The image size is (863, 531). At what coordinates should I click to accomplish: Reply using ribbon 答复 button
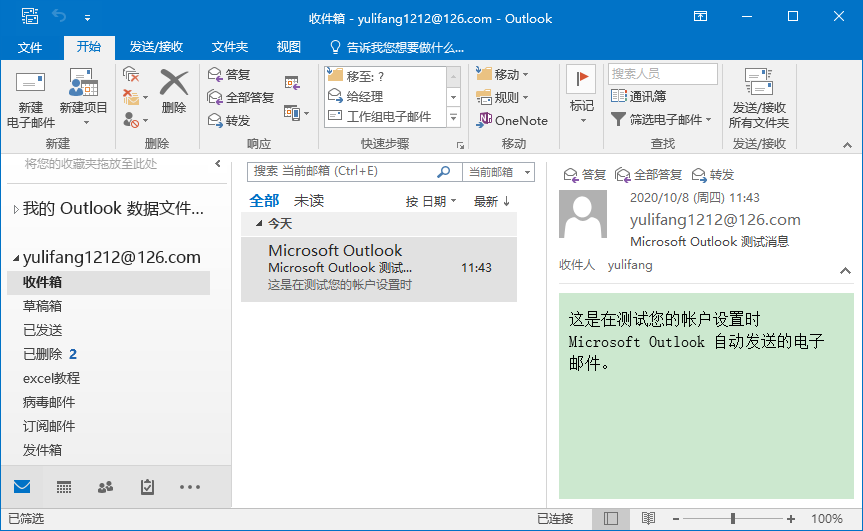pyautogui.click(x=229, y=74)
